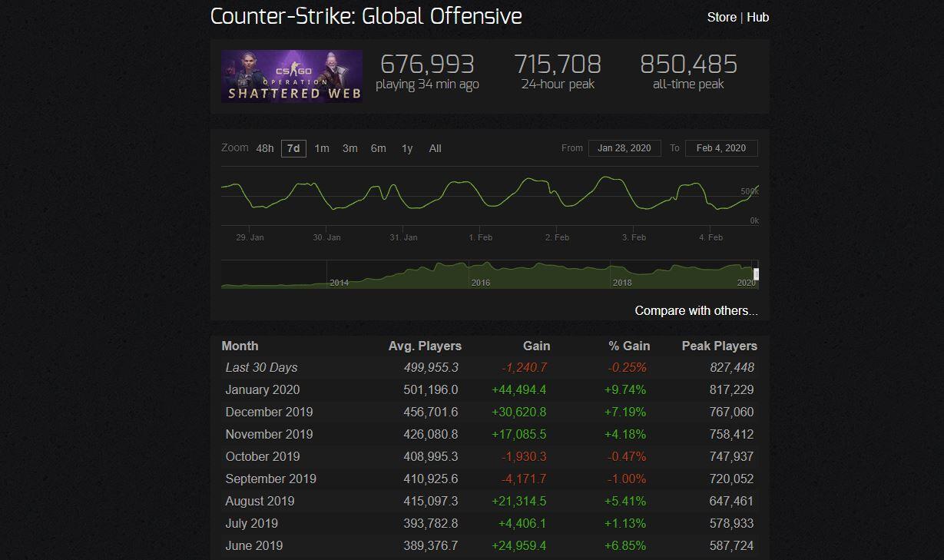The height and width of the screenshot is (560, 944).
Task: Switch chart zoom to 1m
Action: [322, 148]
